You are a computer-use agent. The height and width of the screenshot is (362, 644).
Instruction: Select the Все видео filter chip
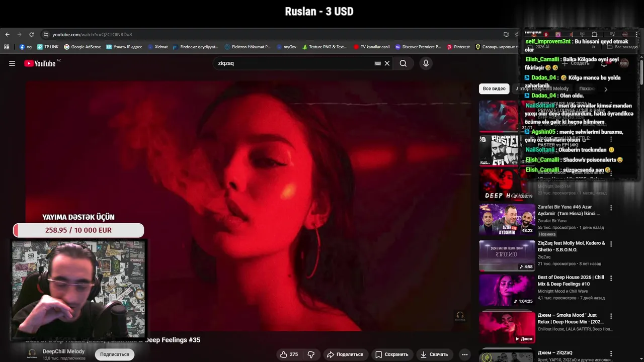(x=494, y=88)
